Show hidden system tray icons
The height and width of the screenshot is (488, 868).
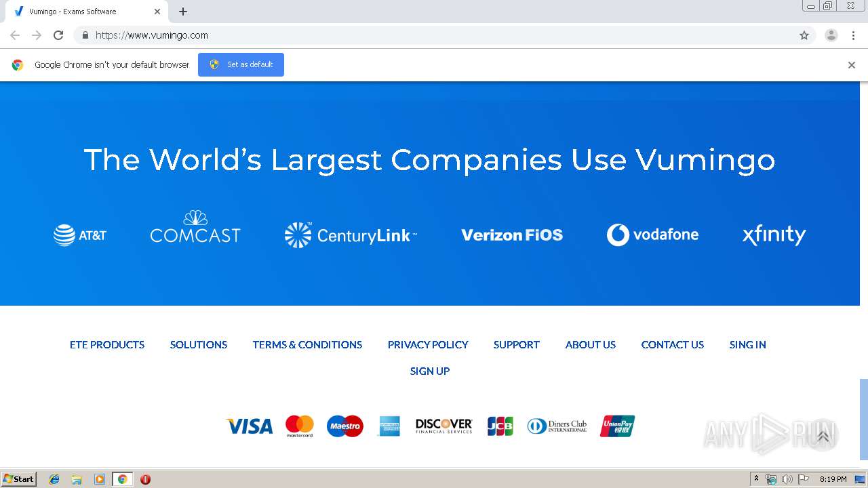click(x=756, y=479)
